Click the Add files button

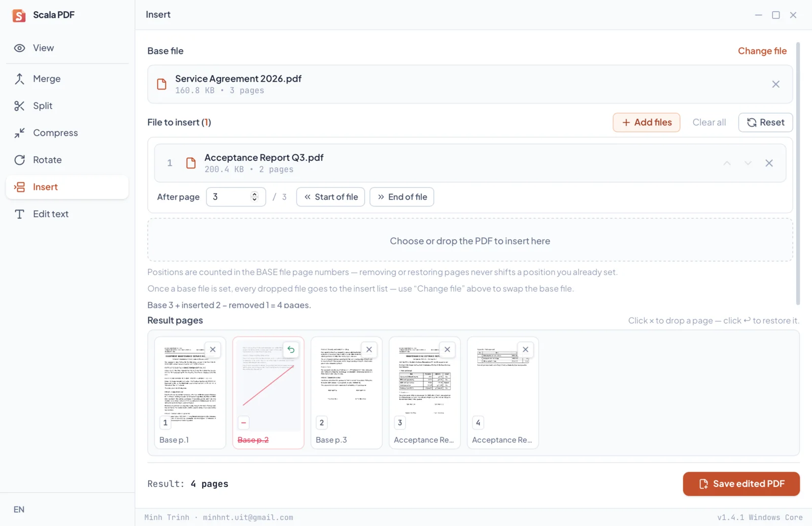pos(647,122)
